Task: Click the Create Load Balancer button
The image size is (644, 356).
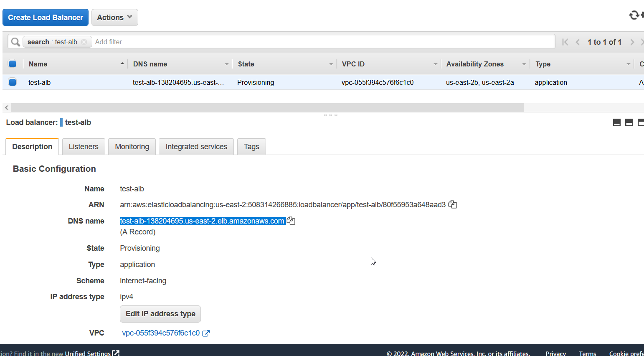Action: 46,18
